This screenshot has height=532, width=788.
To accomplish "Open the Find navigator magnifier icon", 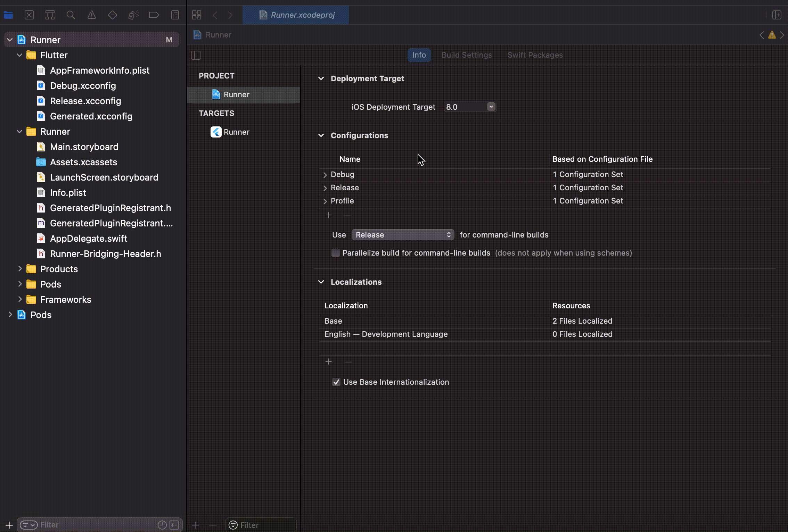I will tap(71, 15).
